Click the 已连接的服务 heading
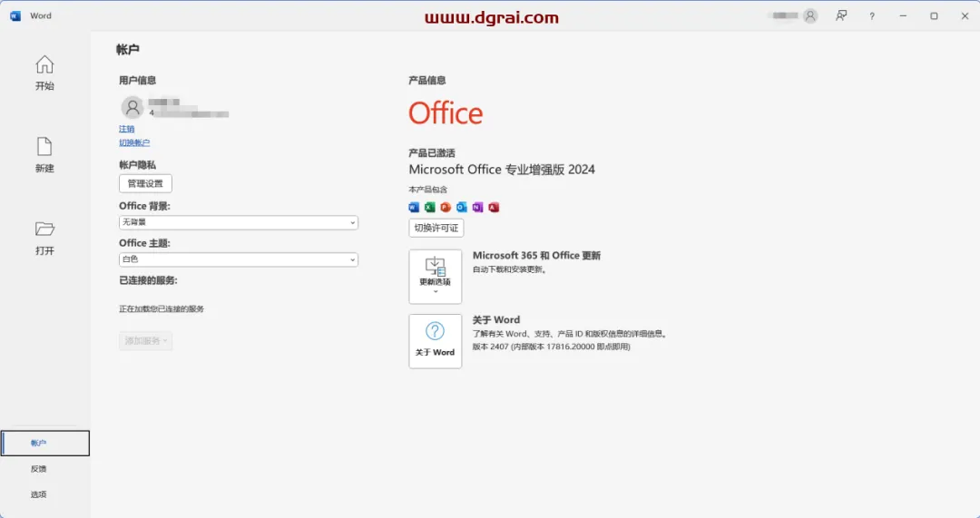980x518 pixels. pos(148,280)
